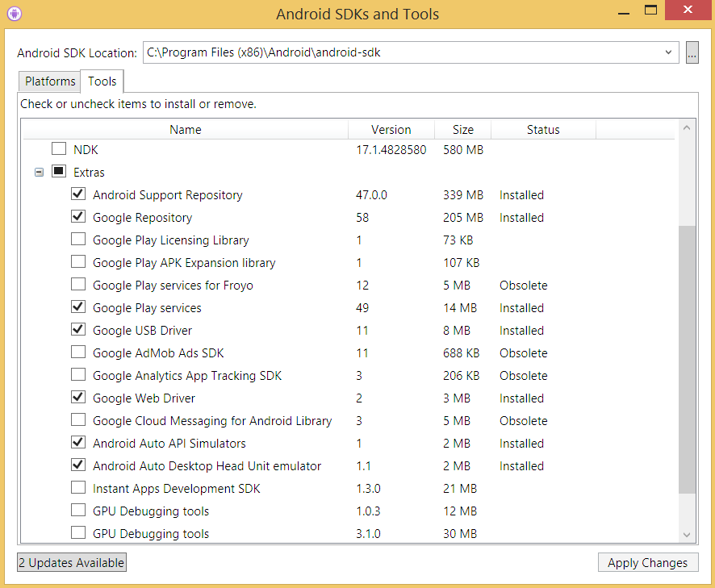The height and width of the screenshot is (588, 715).
Task: Enable Google Play Licensing Library checkbox
Action: (x=78, y=240)
